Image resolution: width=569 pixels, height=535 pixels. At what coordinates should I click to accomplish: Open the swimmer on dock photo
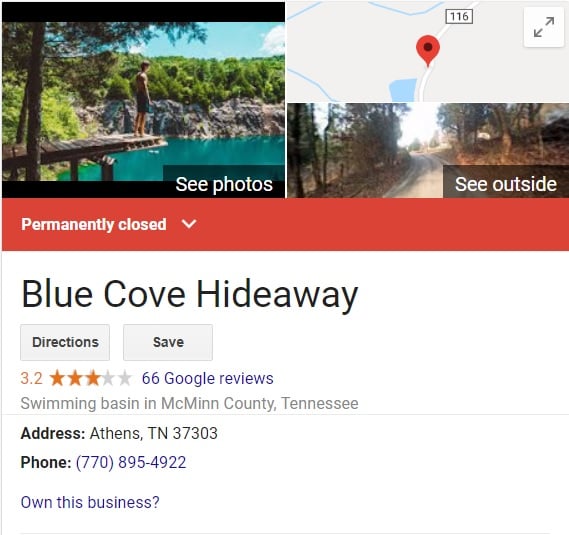click(x=143, y=100)
